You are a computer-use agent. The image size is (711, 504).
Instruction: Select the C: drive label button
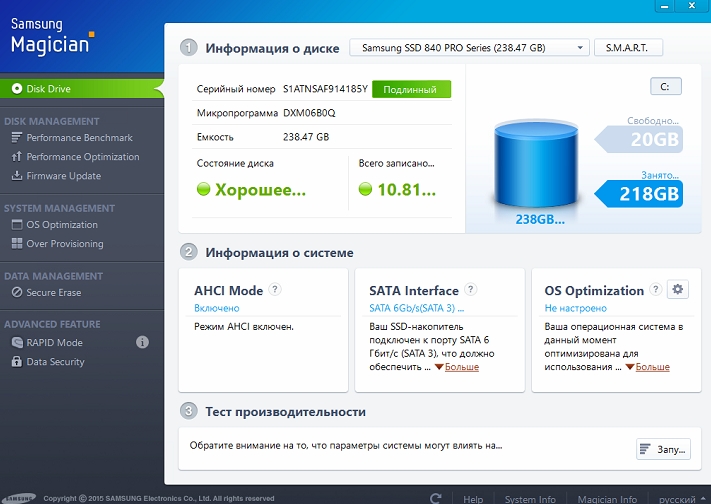click(665, 87)
